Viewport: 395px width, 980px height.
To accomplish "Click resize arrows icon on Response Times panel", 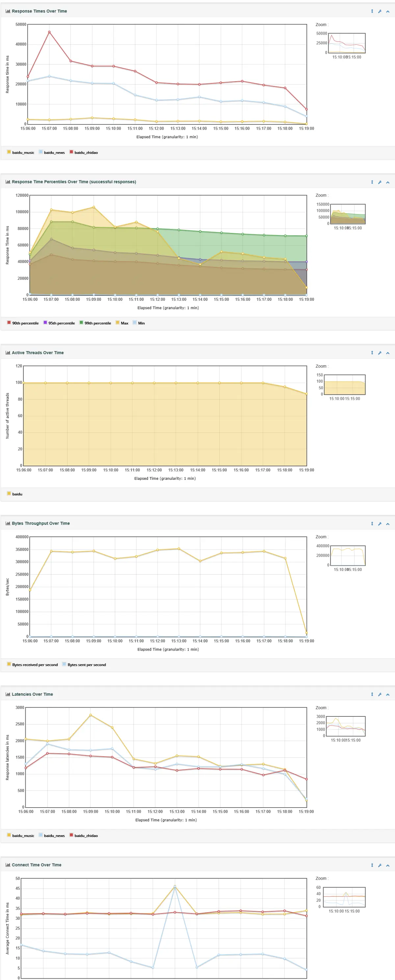I will 372,12.
